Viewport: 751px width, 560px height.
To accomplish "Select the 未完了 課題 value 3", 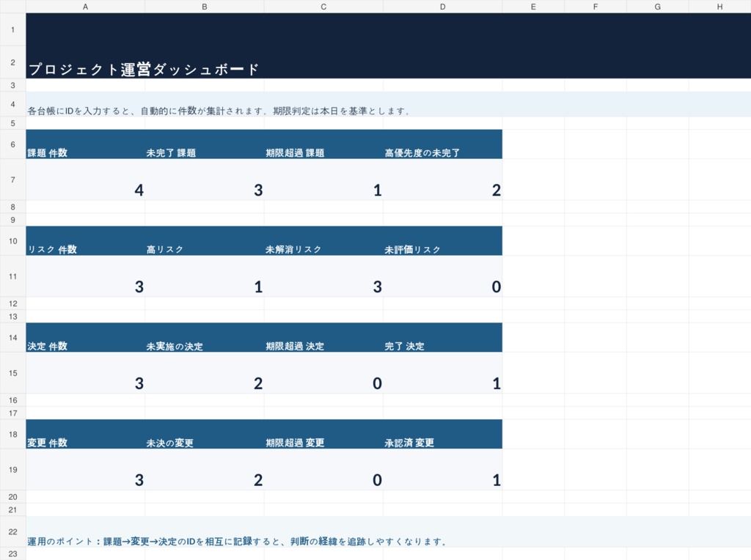I will pos(205,180).
